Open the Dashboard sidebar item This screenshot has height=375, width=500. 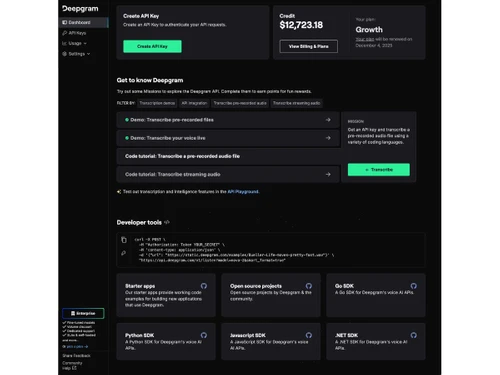84,22
